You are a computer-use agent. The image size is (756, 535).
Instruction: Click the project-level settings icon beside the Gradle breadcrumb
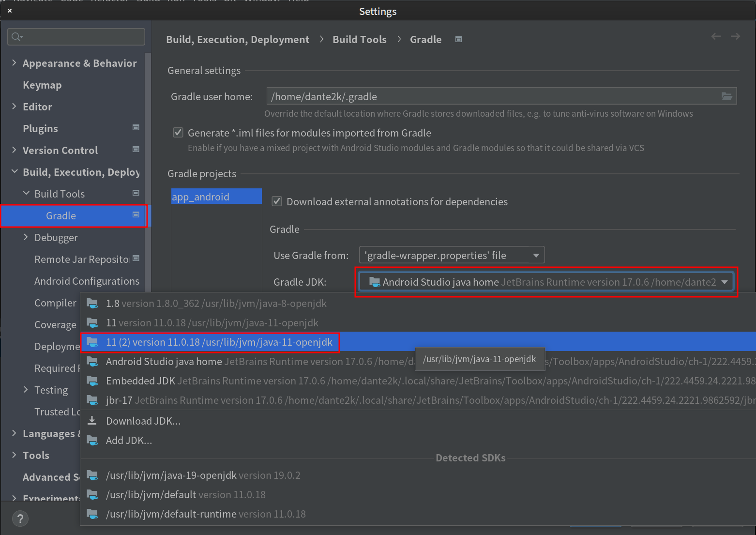click(x=459, y=39)
